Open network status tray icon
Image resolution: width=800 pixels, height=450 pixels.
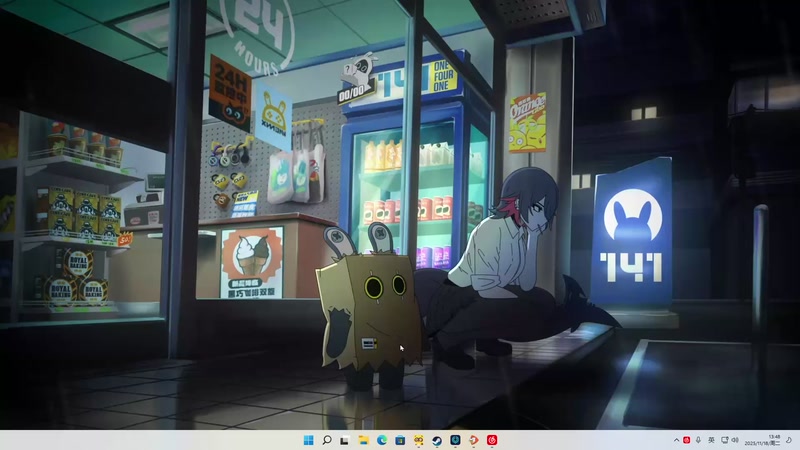point(724,440)
